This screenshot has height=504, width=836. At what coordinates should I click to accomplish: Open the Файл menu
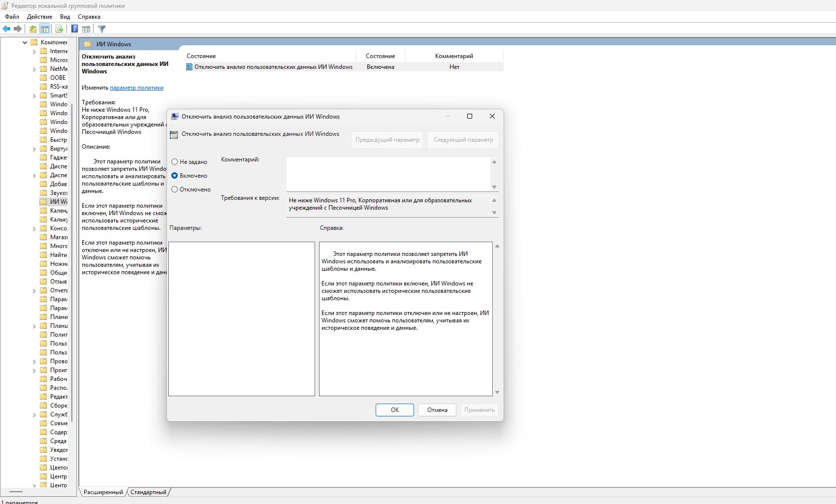tap(12, 17)
